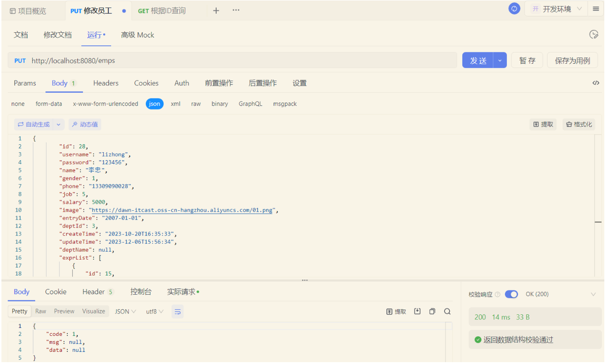Click the blue refresh sync icon
This screenshot has width=609, height=364.
[514, 8]
